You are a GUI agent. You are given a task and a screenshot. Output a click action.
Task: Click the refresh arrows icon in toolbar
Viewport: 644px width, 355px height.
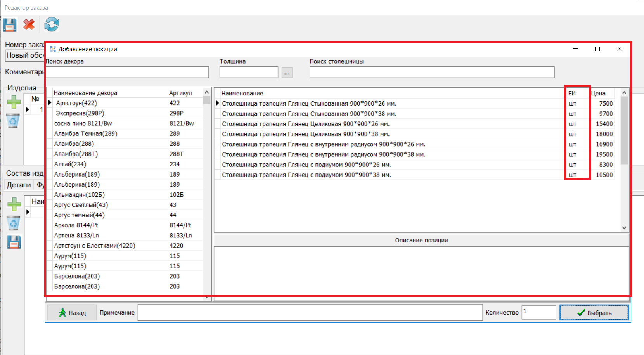tap(52, 25)
